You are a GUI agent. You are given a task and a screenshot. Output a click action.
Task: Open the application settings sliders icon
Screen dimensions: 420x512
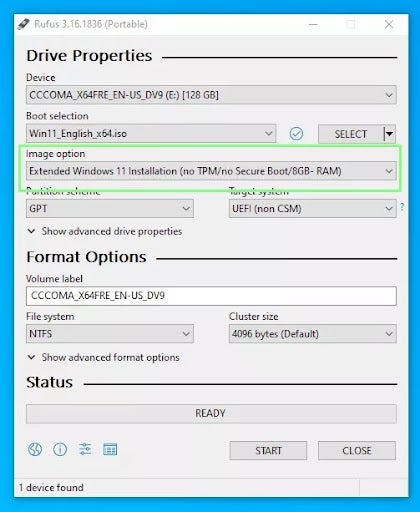85,449
